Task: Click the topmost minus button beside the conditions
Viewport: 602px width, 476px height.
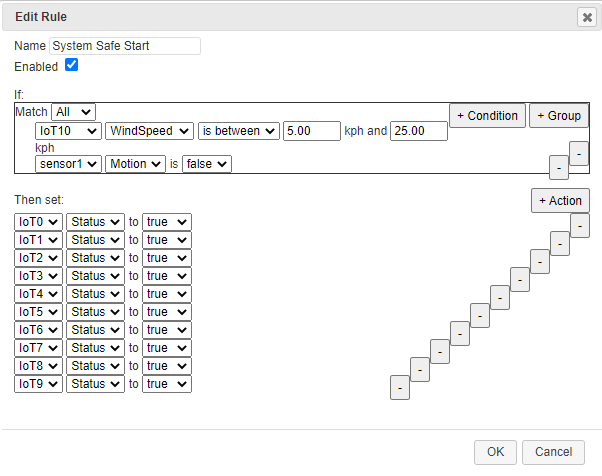Action: [579, 152]
